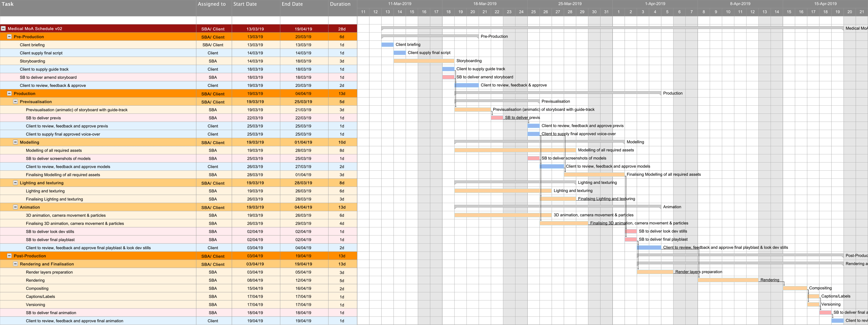Select the 11-Mar-2019 week header

400,4
